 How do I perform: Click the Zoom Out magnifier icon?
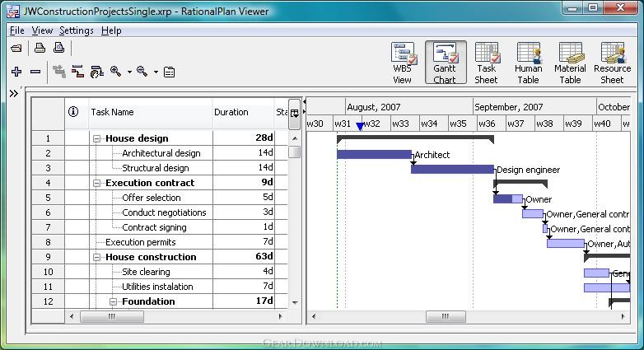142,72
